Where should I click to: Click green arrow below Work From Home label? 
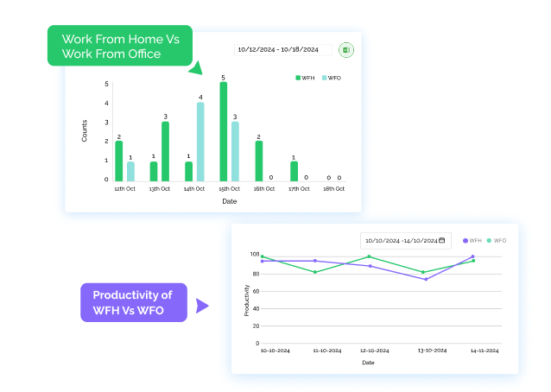(x=196, y=68)
